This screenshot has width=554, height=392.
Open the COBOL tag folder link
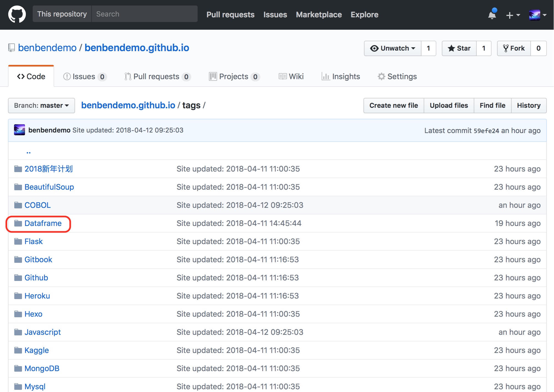coord(37,205)
